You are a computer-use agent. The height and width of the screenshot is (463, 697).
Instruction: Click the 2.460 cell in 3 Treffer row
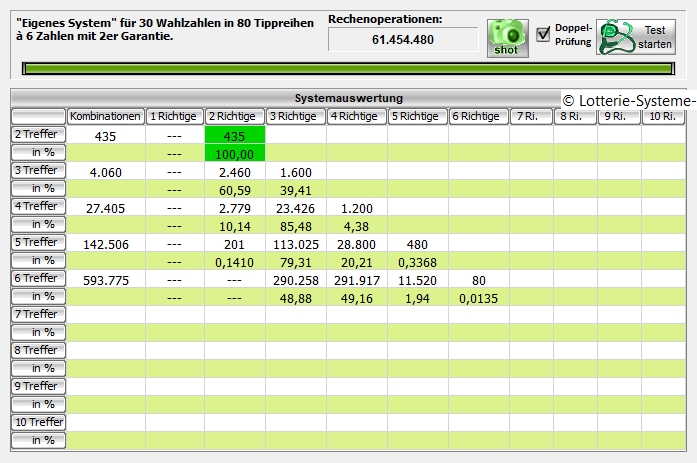[235, 172]
